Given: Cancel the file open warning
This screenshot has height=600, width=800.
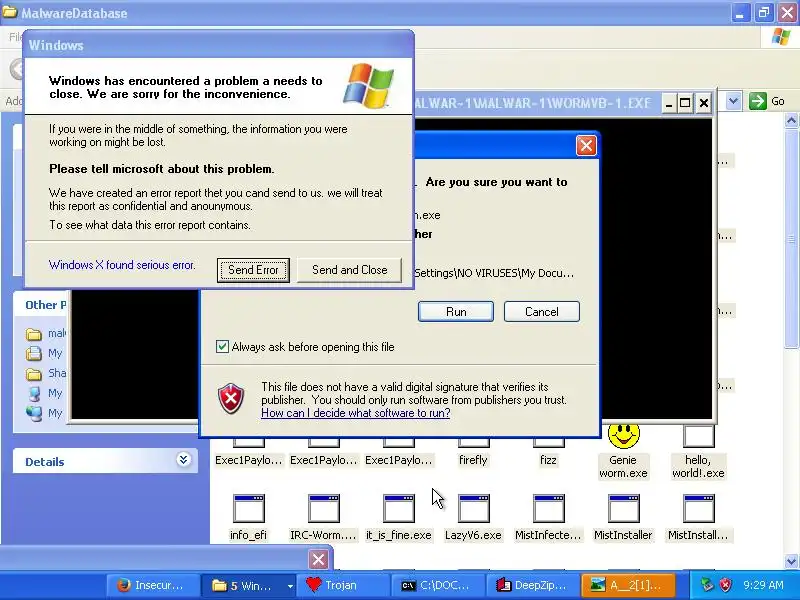Looking at the screenshot, I should [x=541, y=312].
